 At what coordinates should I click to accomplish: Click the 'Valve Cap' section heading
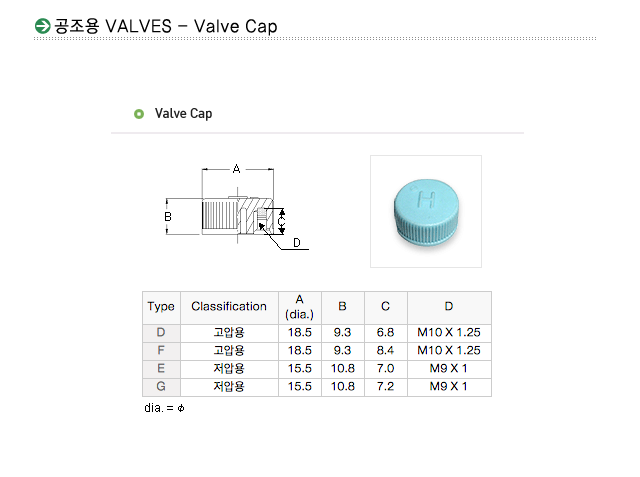coord(183,114)
